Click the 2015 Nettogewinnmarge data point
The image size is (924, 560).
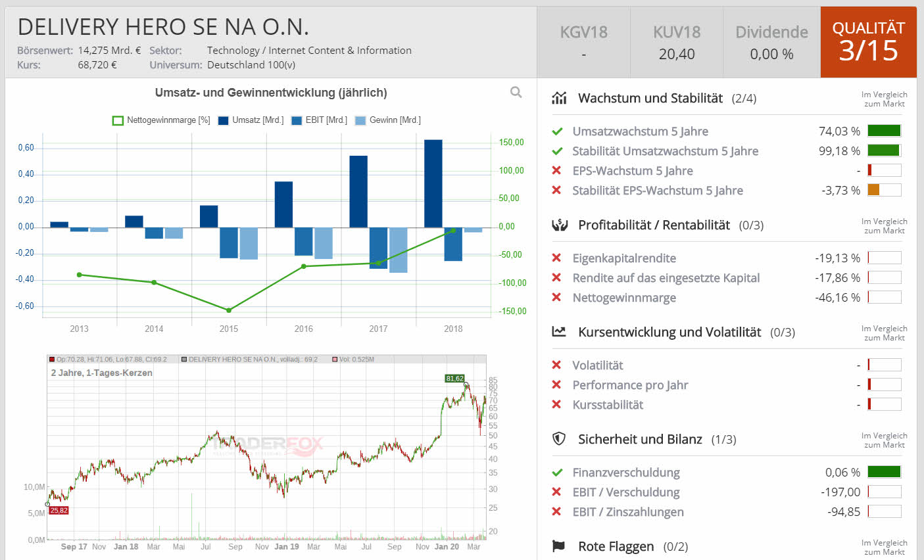[229, 310]
